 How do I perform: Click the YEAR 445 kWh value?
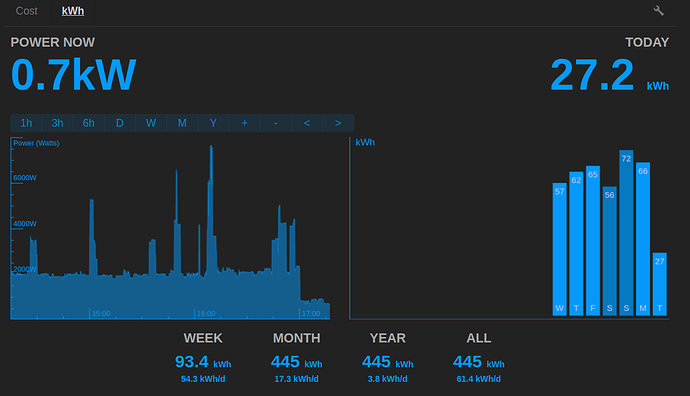388,362
